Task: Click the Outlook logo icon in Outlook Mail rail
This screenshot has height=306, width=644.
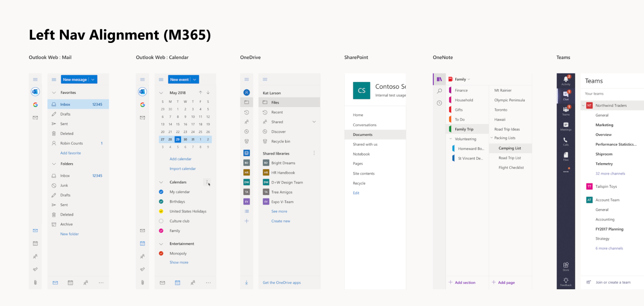Action: pyautogui.click(x=35, y=91)
